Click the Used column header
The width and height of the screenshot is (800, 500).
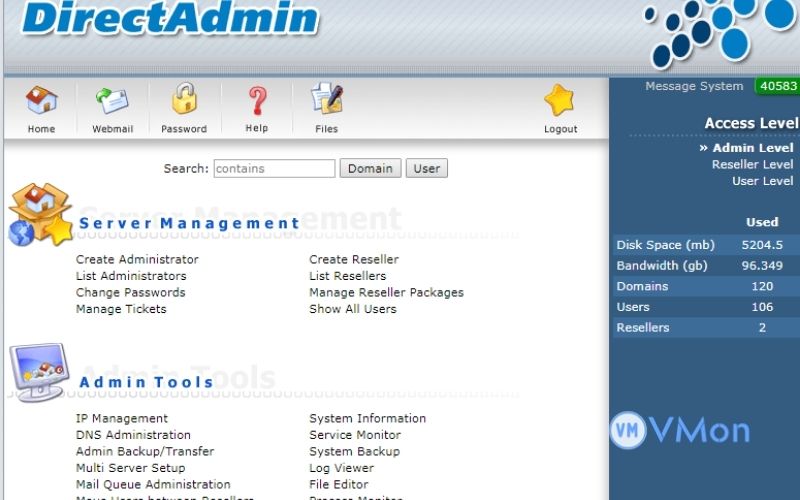762,222
